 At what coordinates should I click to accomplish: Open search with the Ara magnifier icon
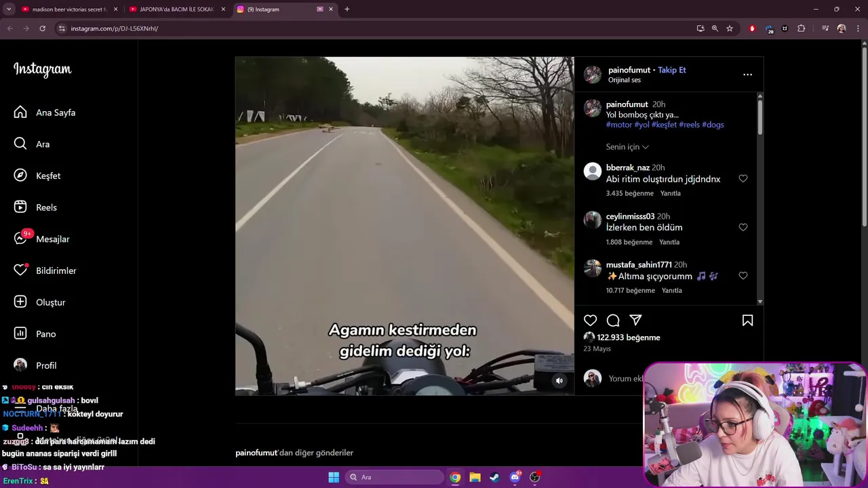click(x=20, y=144)
